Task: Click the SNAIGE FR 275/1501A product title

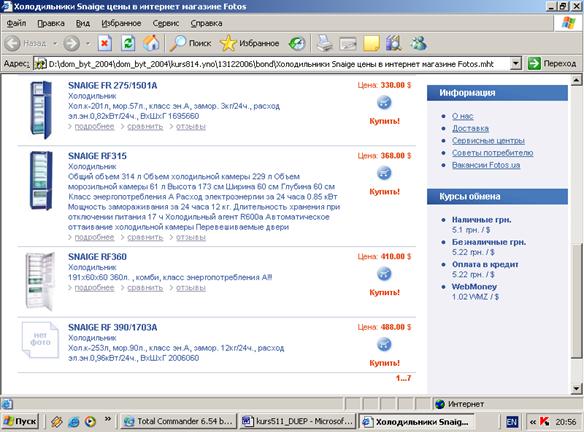Action: tap(112, 85)
